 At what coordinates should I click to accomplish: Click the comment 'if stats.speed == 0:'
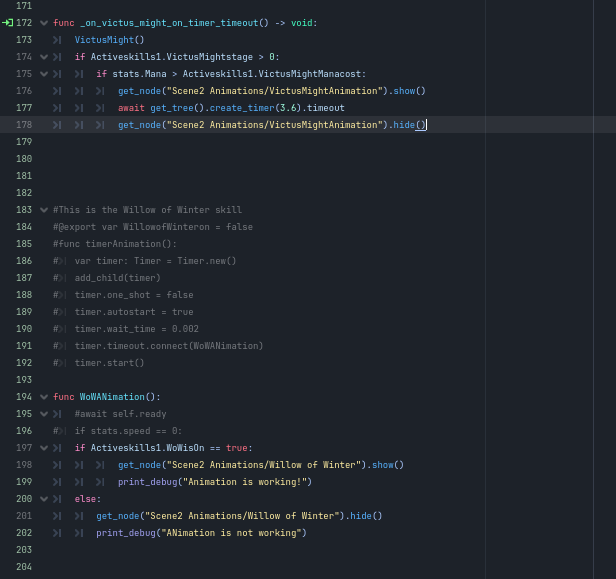128,431
